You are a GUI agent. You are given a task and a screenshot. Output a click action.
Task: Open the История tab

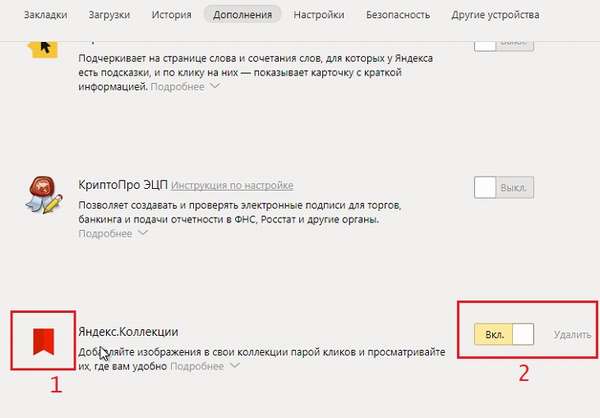(171, 15)
